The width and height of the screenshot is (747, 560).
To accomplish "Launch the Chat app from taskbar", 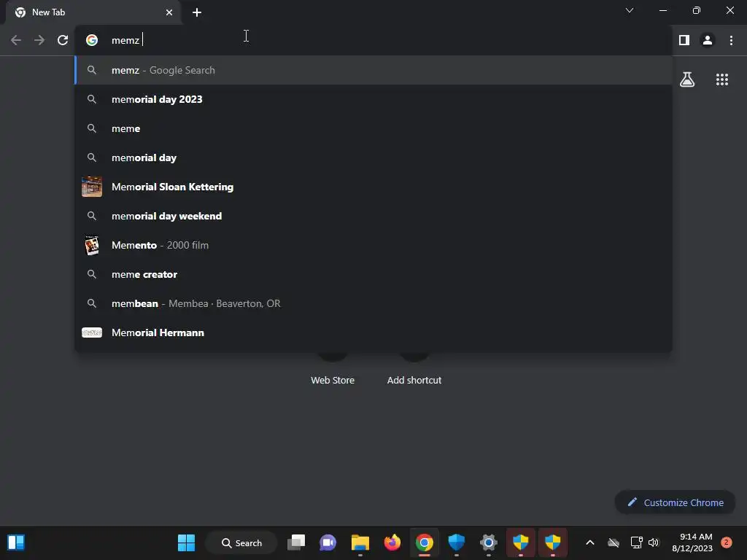I will click(x=328, y=542).
